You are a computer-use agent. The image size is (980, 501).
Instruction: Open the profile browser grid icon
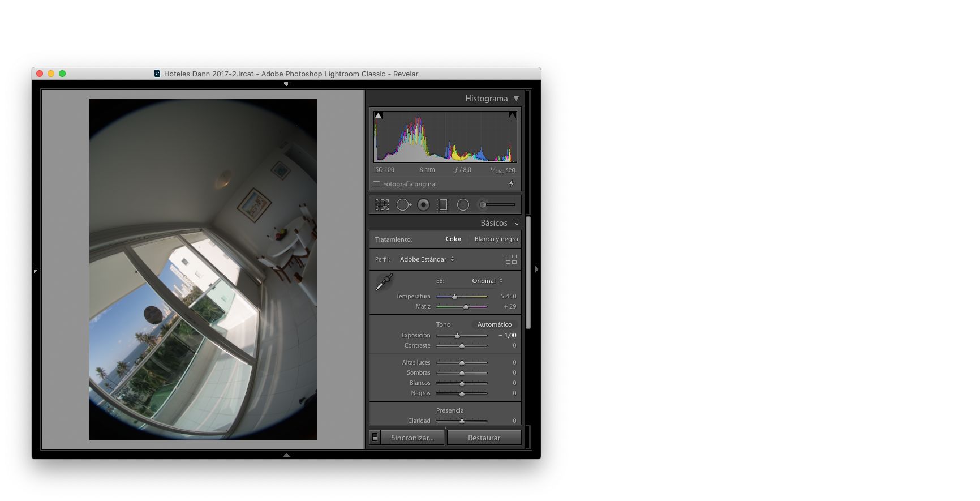(x=511, y=259)
